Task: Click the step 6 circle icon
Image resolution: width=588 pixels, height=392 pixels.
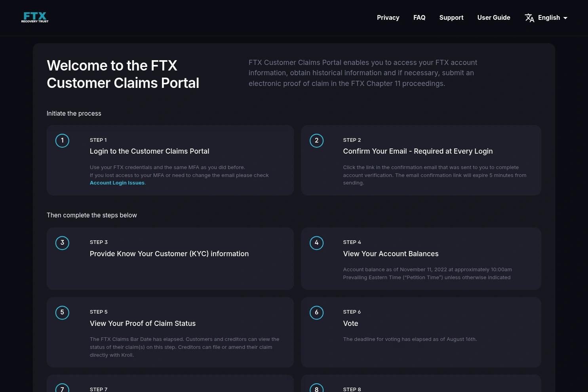Action: coord(316,312)
